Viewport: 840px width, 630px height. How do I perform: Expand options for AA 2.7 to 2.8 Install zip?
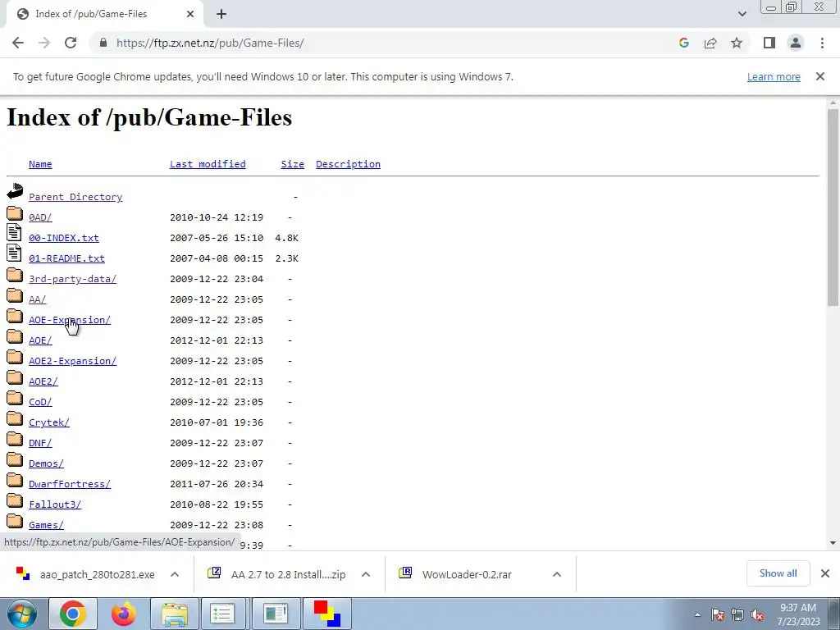coord(366,574)
